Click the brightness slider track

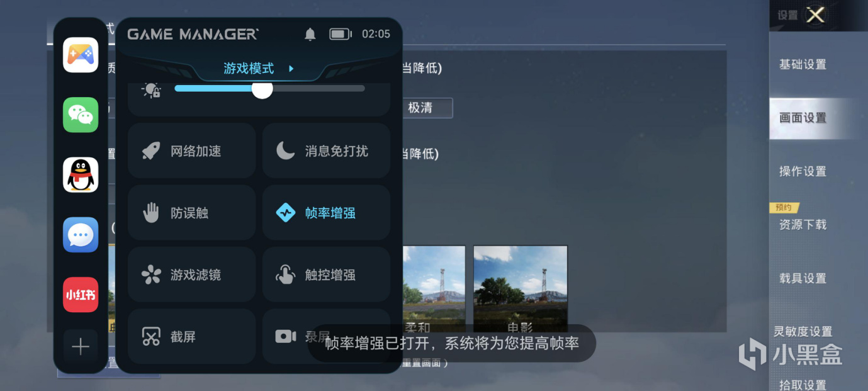(x=269, y=89)
